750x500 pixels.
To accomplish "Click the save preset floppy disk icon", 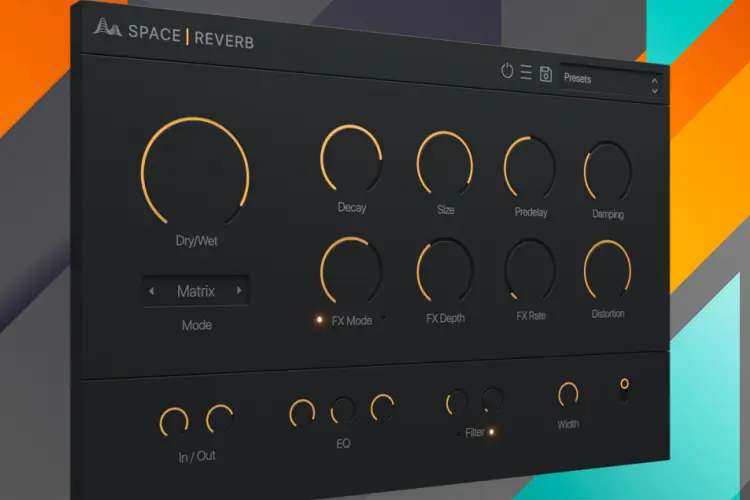I will pos(546,74).
